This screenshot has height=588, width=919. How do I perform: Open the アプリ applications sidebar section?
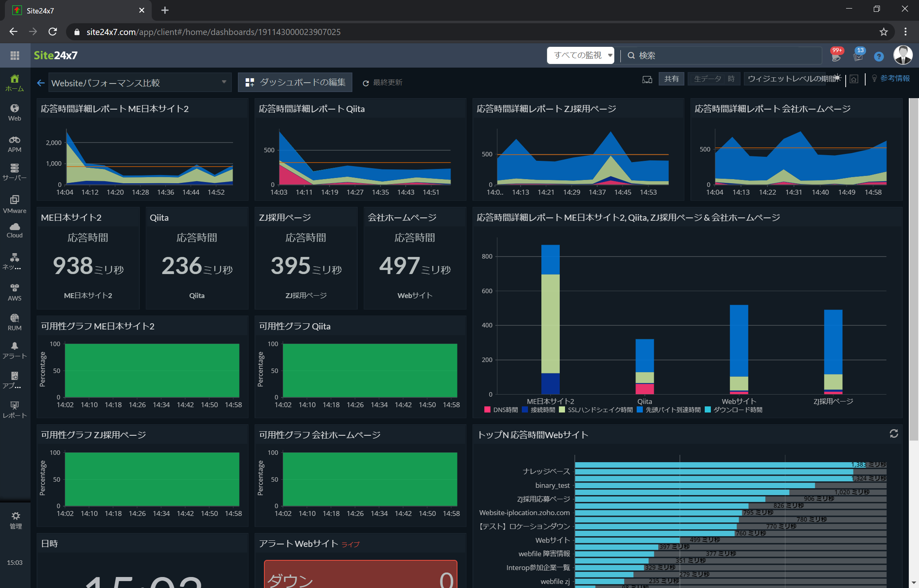(x=15, y=380)
